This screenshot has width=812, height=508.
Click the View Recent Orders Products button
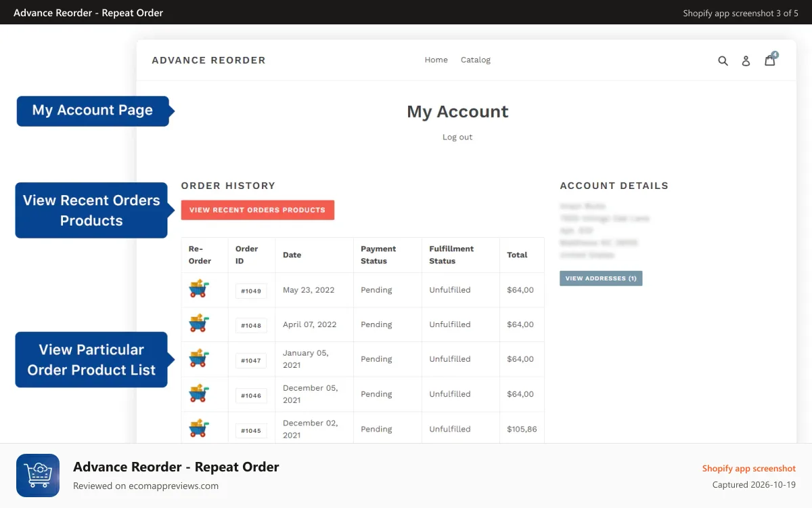[258, 210]
